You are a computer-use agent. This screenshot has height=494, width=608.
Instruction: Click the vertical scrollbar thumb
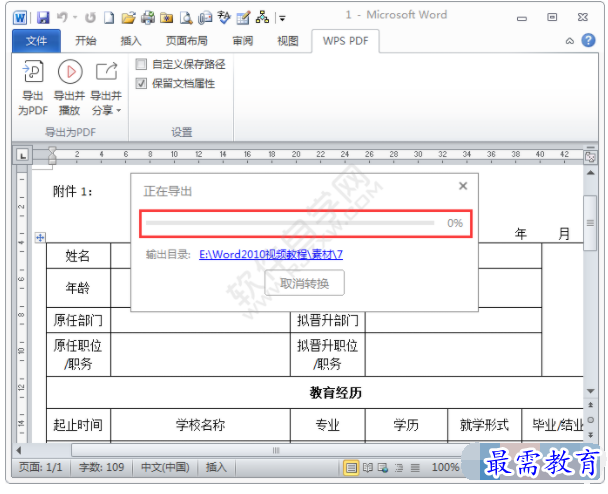point(590,223)
